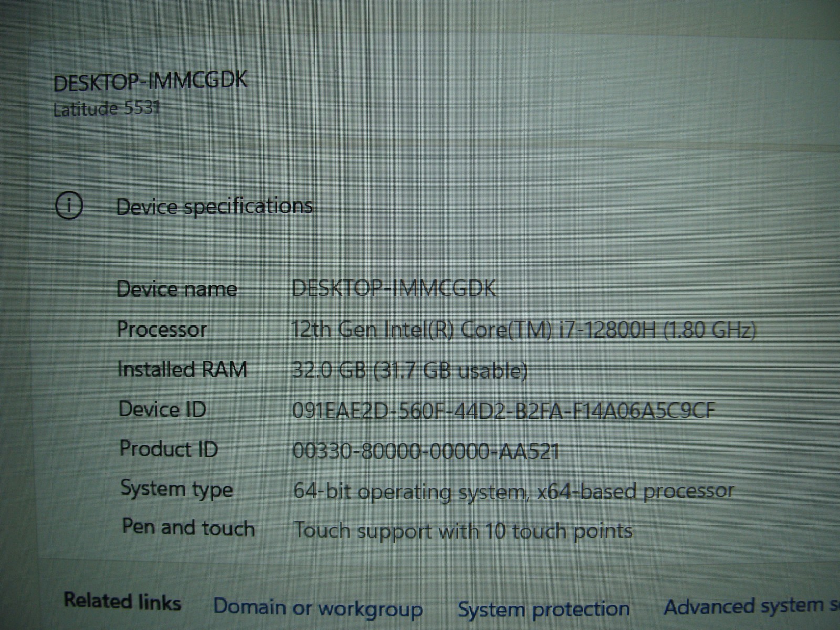The width and height of the screenshot is (840, 630).
Task: Click the Processor label
Action: pos(162,329)
